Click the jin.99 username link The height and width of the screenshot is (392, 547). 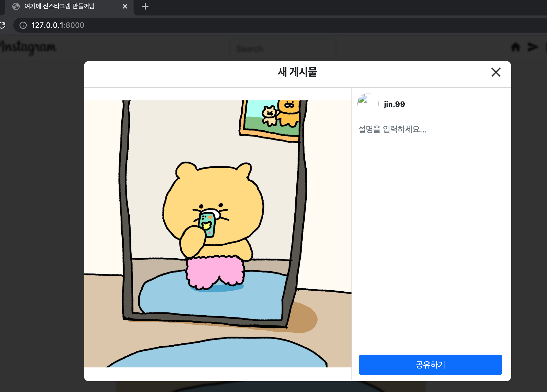pos(394,104)
